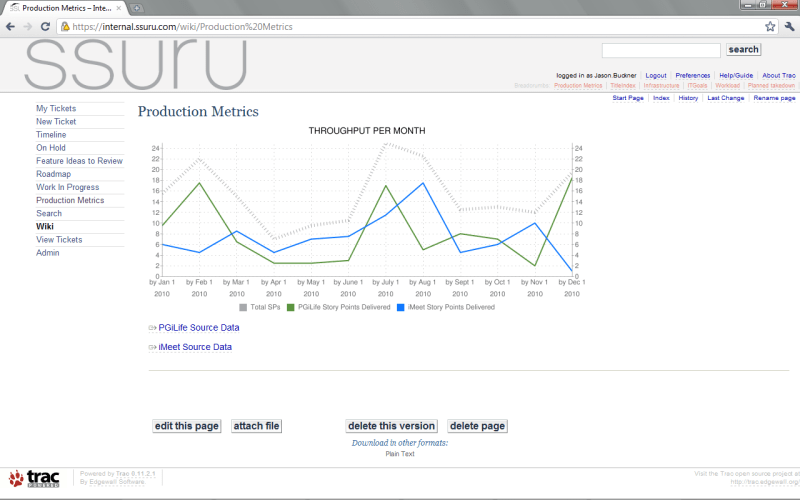The width and height of the screenshot is (800, 500).
Task: View the Last Change
Action: 726,98
